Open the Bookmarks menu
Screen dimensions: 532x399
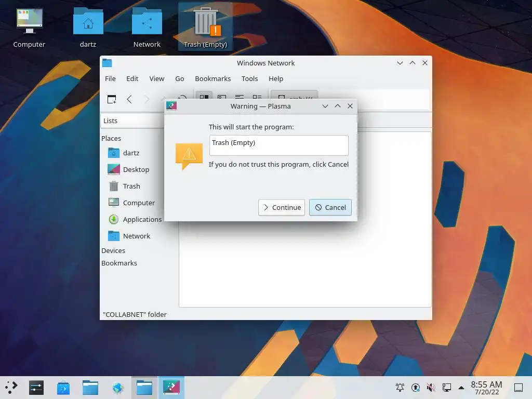tap(212, 79)
